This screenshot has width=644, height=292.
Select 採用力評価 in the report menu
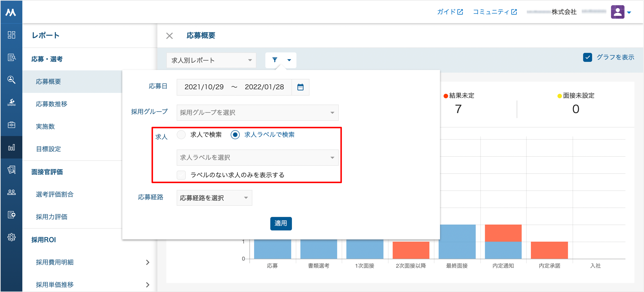point(52,217)
